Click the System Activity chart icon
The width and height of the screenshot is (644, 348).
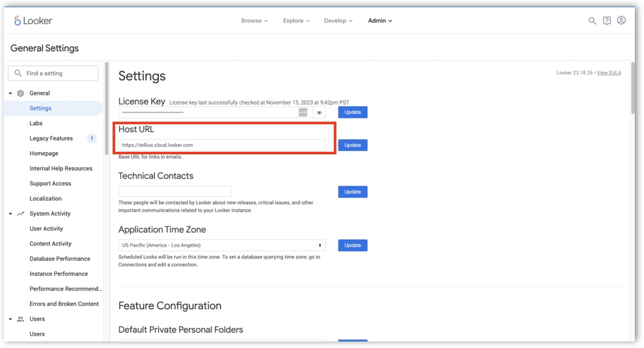tap(20, 214)
